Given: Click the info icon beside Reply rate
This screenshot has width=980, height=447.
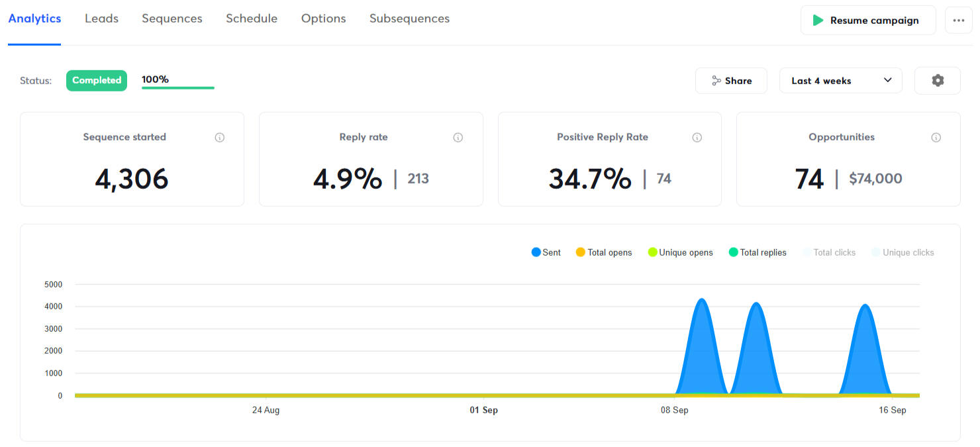Looking at the screenshot, I should [458, 138].
